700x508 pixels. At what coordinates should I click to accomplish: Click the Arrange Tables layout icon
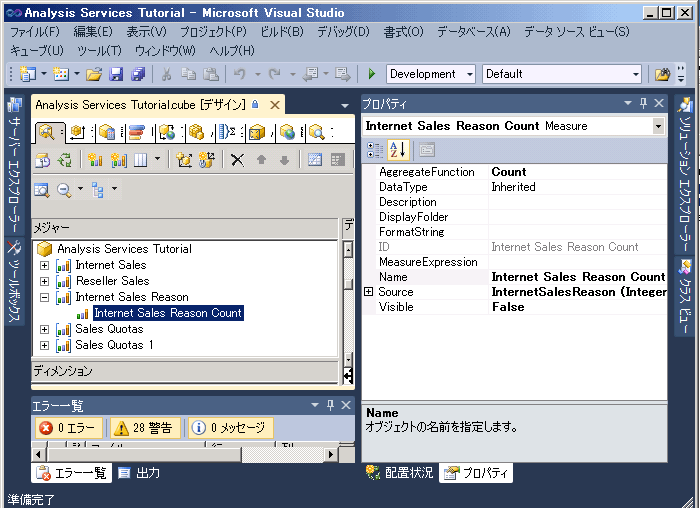(x=97, y=190)
